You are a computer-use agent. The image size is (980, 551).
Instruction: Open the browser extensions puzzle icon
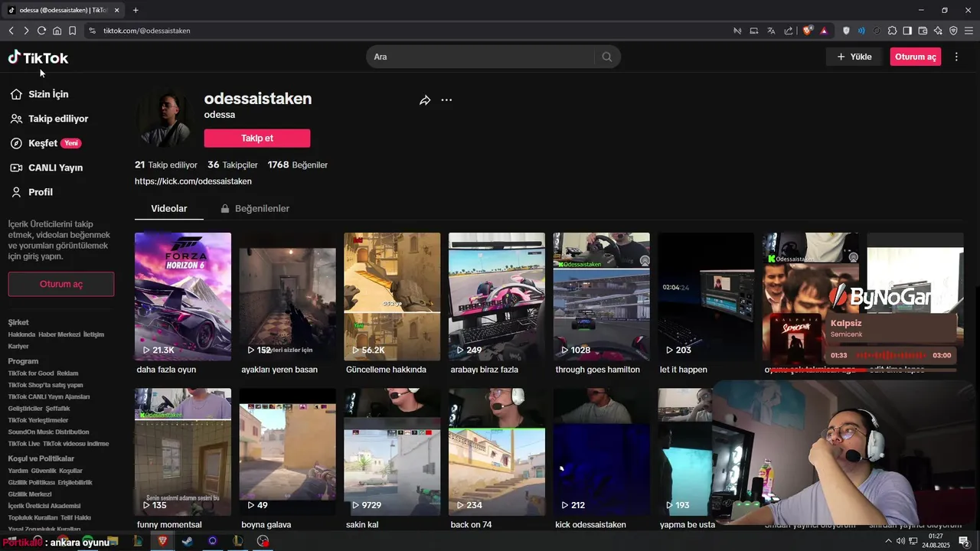[x=892, y=31]
